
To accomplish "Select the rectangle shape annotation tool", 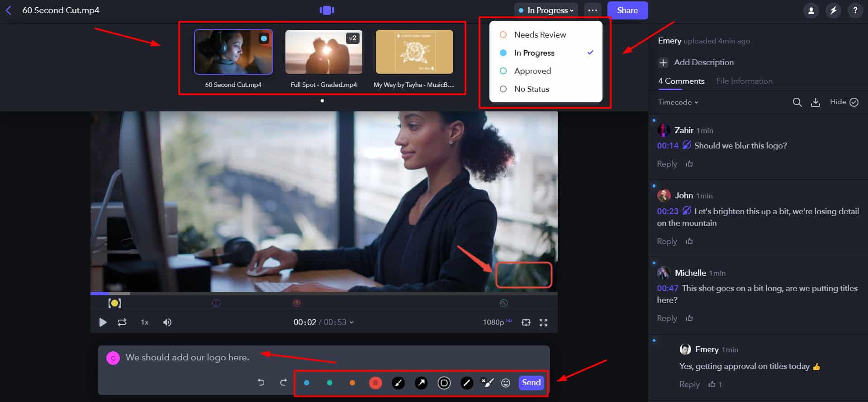I will pos(444,383).
